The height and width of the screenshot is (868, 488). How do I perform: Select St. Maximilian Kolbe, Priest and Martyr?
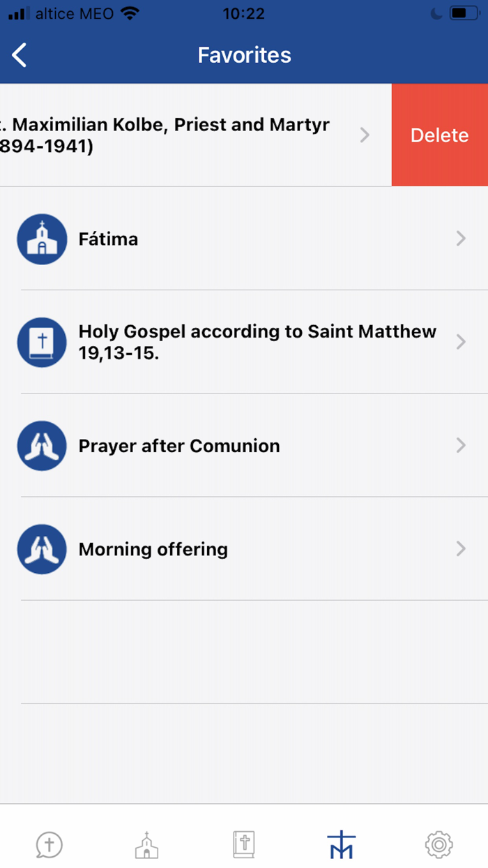pyautogui.click(x=174, y=135)
